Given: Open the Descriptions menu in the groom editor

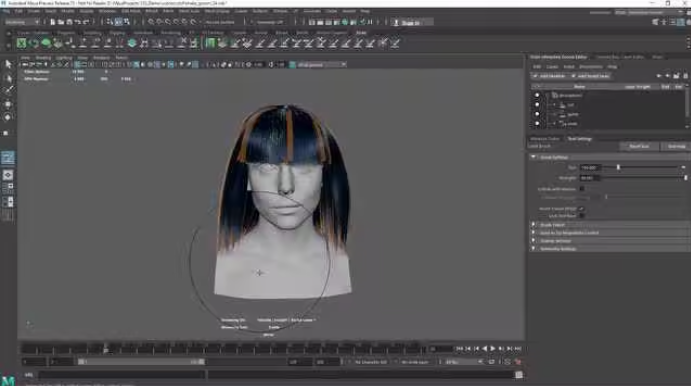Looking at the screenshot, I should (x=591, y=67).
